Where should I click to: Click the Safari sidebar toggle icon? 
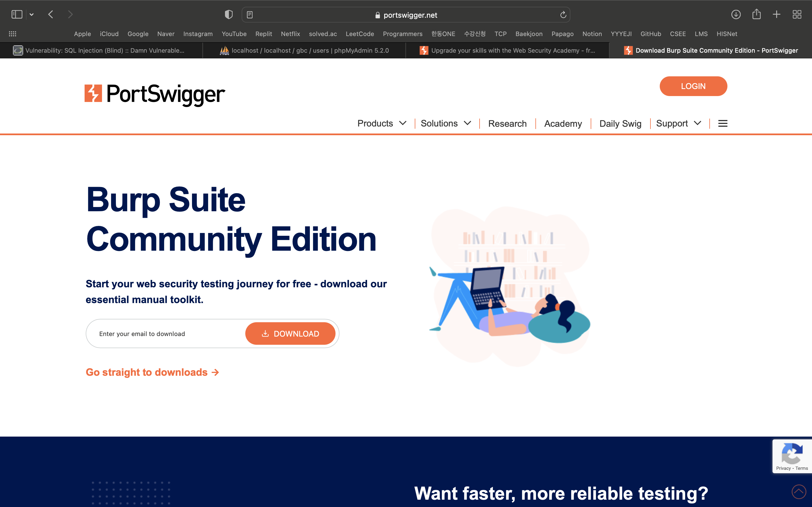tap(17, 14)
